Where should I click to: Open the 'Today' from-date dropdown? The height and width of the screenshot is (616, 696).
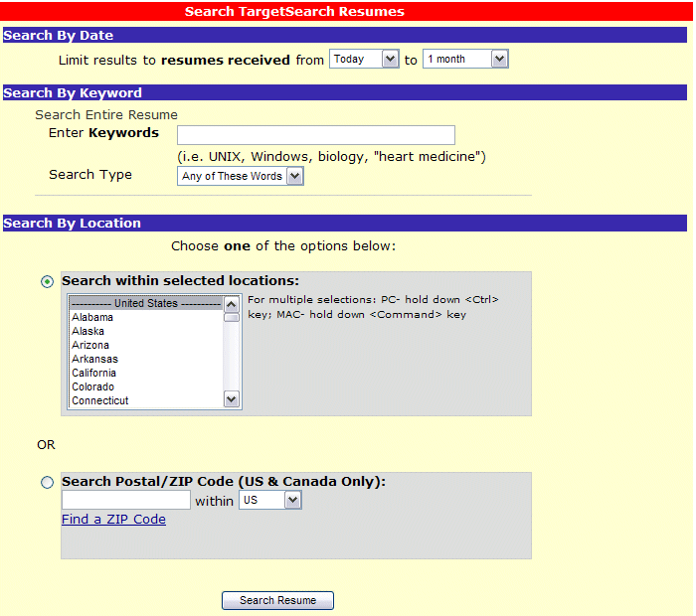364,59
